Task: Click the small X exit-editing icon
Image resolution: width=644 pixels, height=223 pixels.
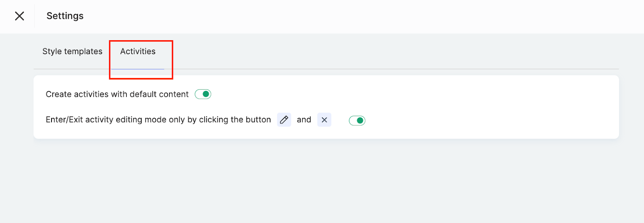Action: point(324,120)
